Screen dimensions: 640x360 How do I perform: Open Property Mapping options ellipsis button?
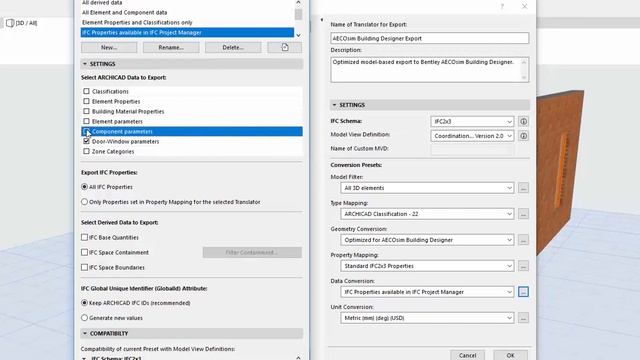(523, 266)
